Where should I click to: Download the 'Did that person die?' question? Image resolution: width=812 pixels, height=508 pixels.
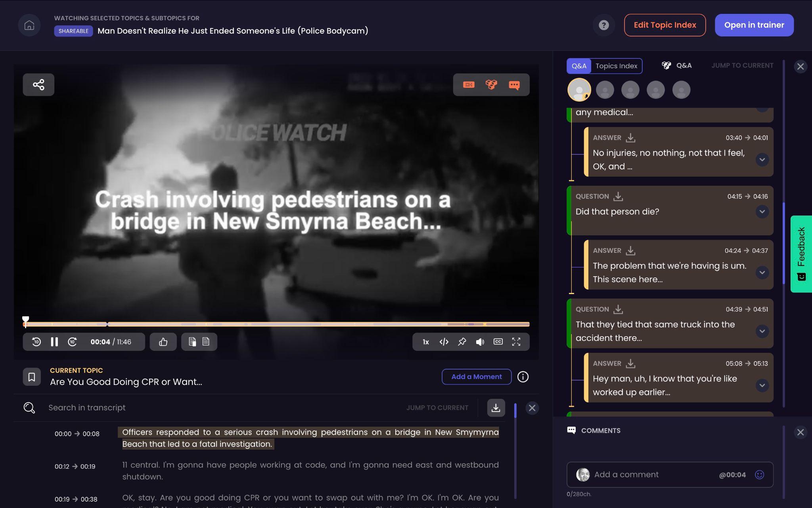618,196
